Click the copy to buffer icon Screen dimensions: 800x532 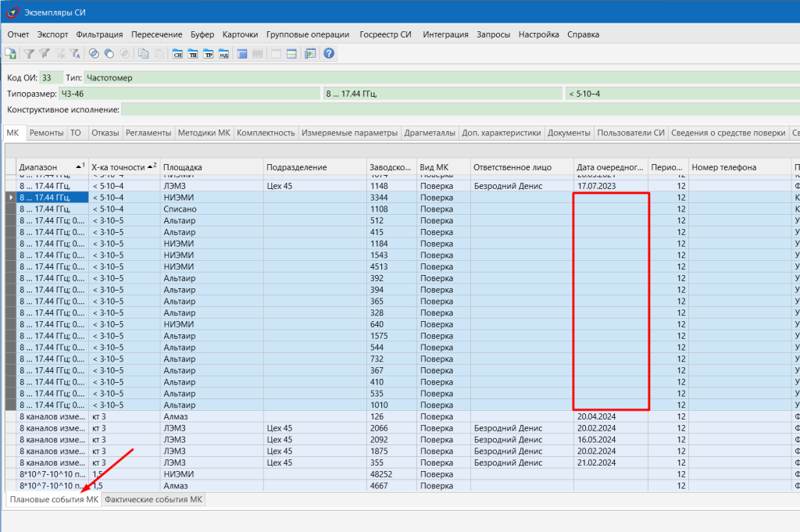pyautogui.click(x=144, y=54)
